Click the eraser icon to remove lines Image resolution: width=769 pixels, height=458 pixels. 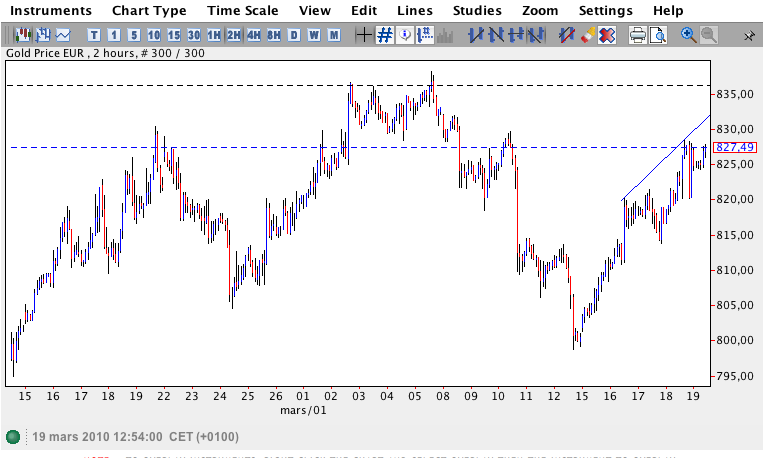tap(588, 35)
